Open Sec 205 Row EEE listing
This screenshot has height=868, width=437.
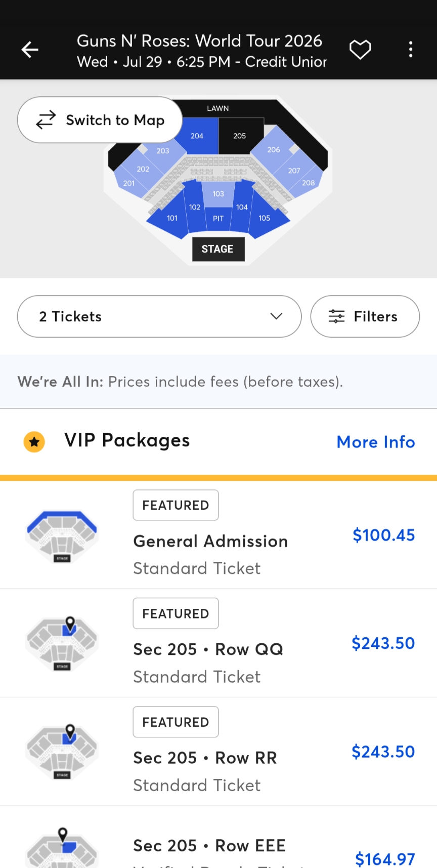click(209, 846)
